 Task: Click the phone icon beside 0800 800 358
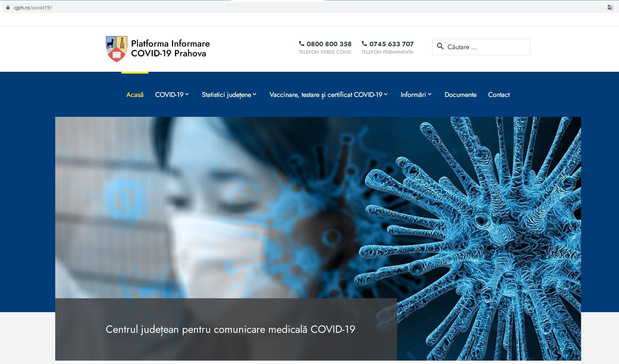pyautogui.click(x=302, y=44)
